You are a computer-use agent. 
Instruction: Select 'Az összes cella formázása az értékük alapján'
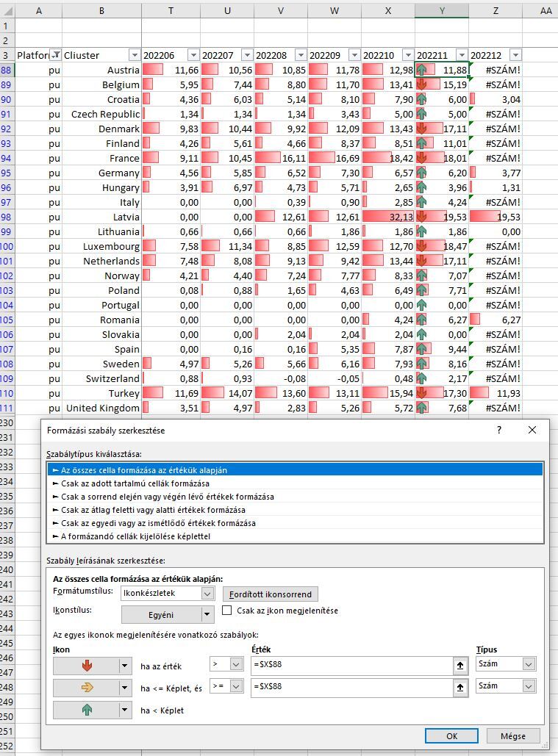295,469
